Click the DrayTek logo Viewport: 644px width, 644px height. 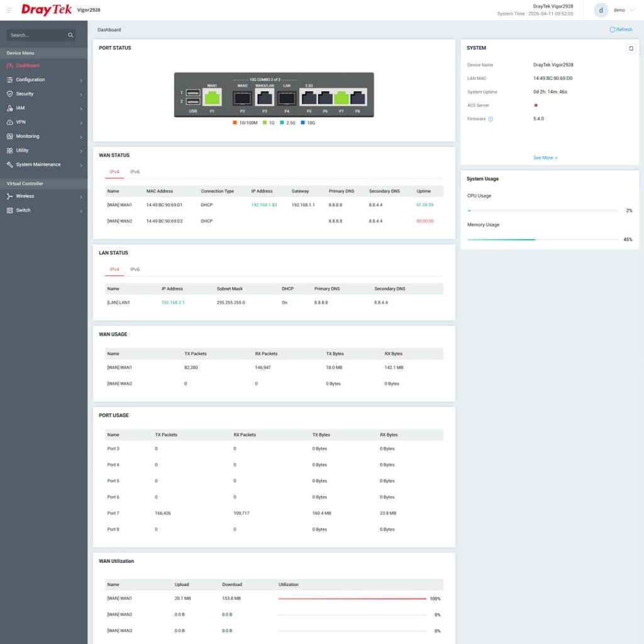click(47, 10)
